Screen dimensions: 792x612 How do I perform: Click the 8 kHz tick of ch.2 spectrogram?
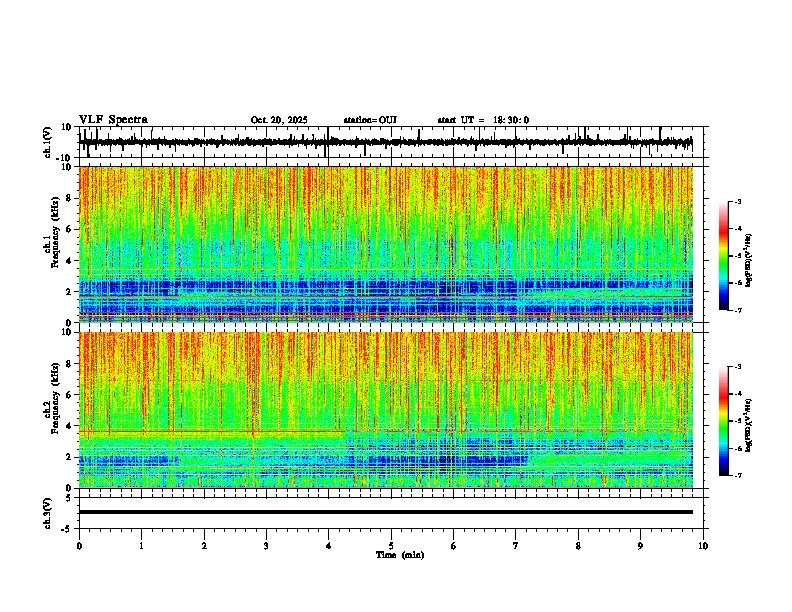[x=69, y=363]
